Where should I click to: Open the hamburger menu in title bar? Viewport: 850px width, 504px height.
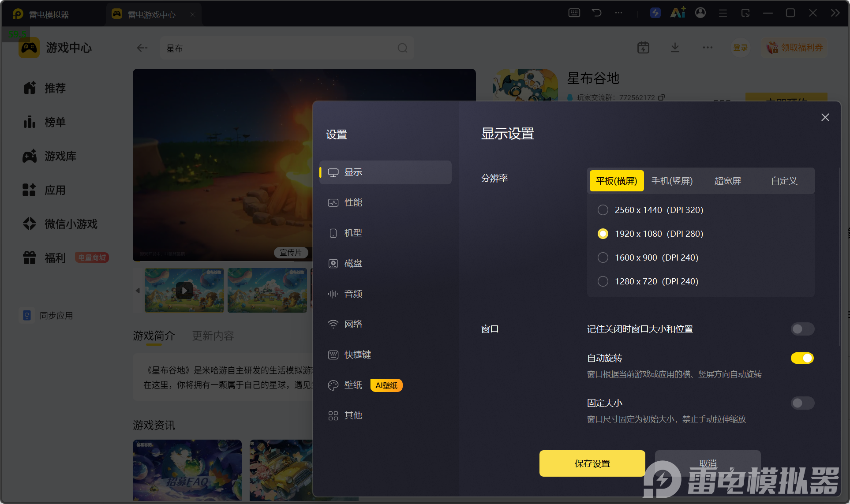723,13
